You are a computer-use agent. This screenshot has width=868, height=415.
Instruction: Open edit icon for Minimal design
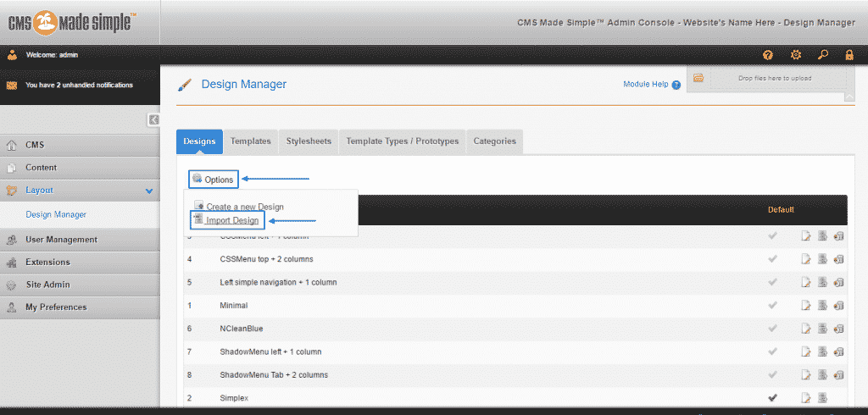(806, 306)
